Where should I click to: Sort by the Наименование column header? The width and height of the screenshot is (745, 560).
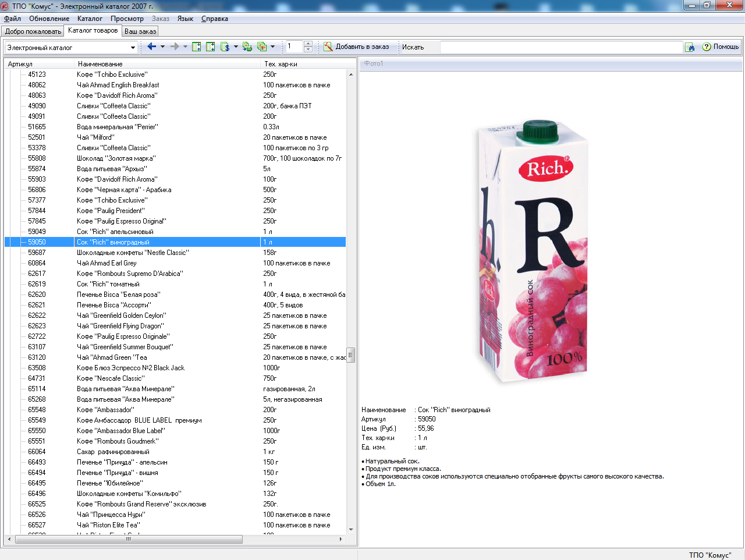point(168,64)
